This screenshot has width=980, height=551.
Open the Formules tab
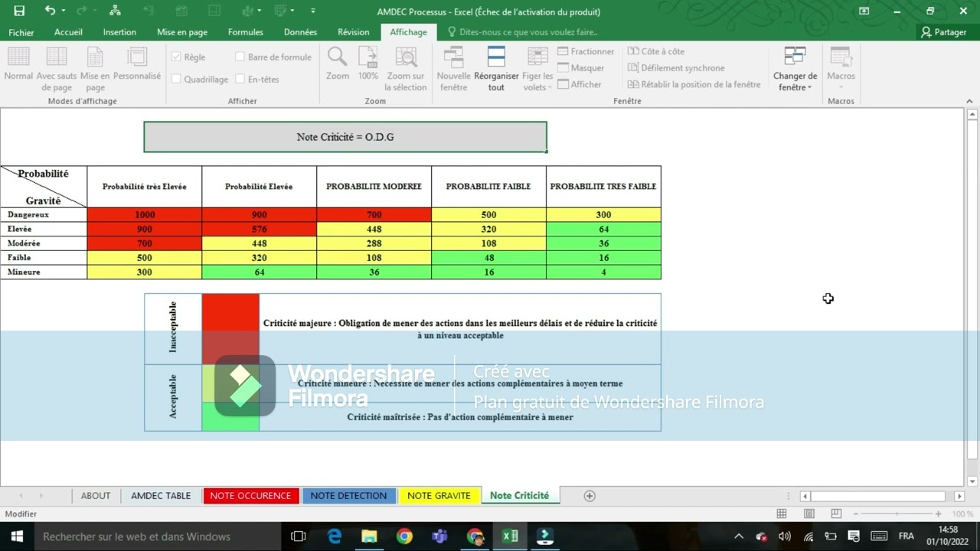(246, 32)
